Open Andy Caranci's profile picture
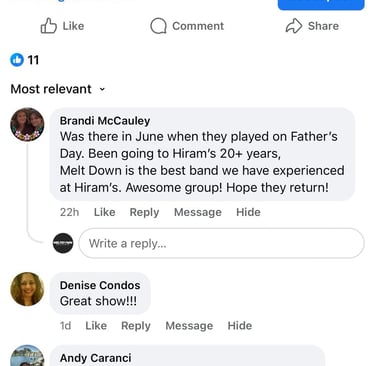Screen dimensions: 375x366 27,356
